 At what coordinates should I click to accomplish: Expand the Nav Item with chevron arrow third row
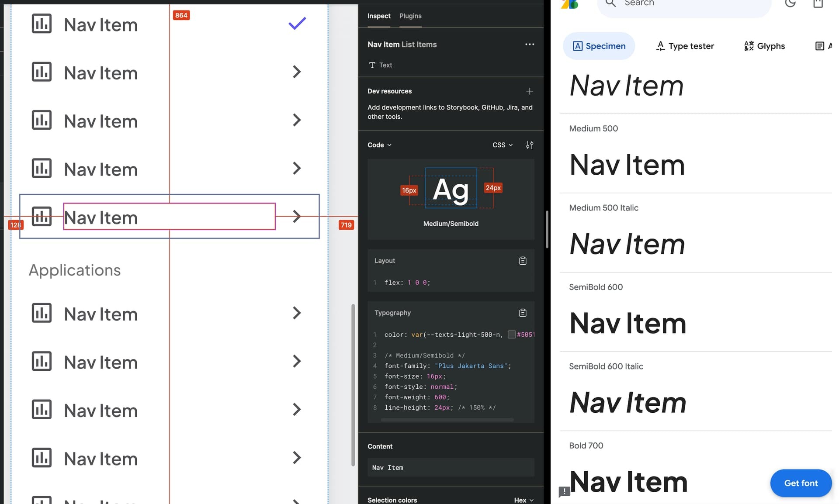tap(297, 119)
